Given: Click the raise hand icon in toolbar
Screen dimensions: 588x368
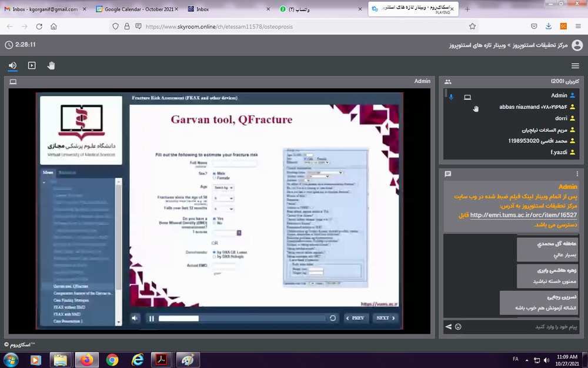Looking at the screenshot, I should pos(51,65).
